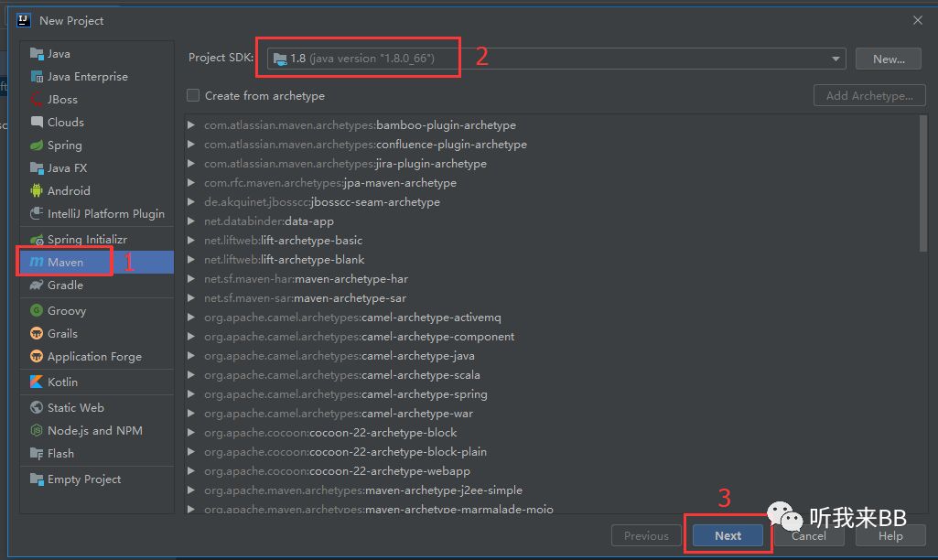This screenshot has height=560, width=938.
Task: Open the Project SDK dropdown arrow
Action: coord(836,59)
